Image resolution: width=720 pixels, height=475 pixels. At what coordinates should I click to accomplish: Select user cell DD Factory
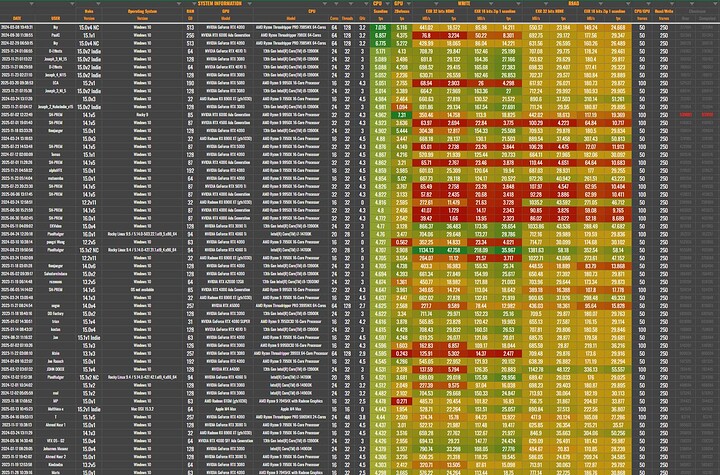coord(56,314)
